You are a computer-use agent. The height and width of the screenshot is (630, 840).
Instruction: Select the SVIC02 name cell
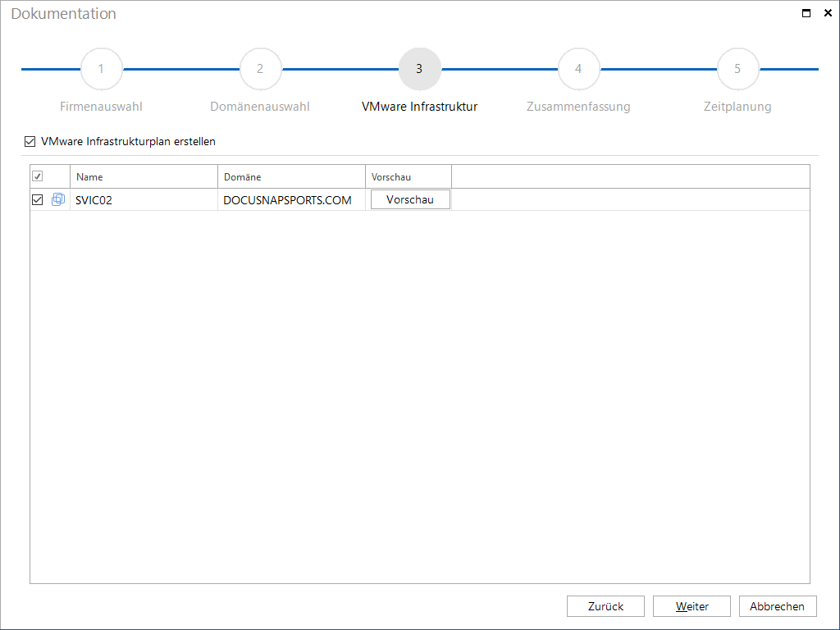click(144, 200)
